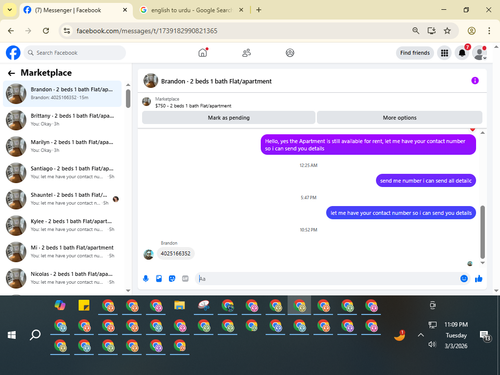Image resolution: width=500 pixels, height=375 pixels.
Task: Focus the message input box
Action: [x=327, y=279]
